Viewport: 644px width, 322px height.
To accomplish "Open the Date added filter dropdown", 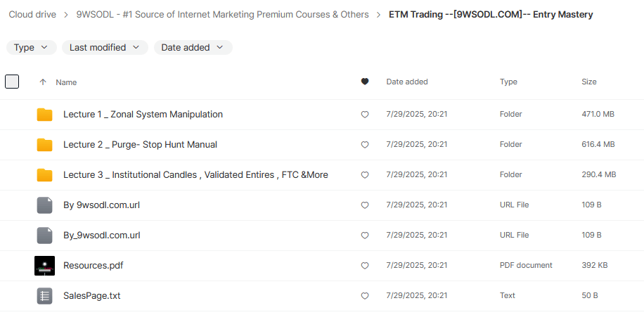I will point(193,48).
